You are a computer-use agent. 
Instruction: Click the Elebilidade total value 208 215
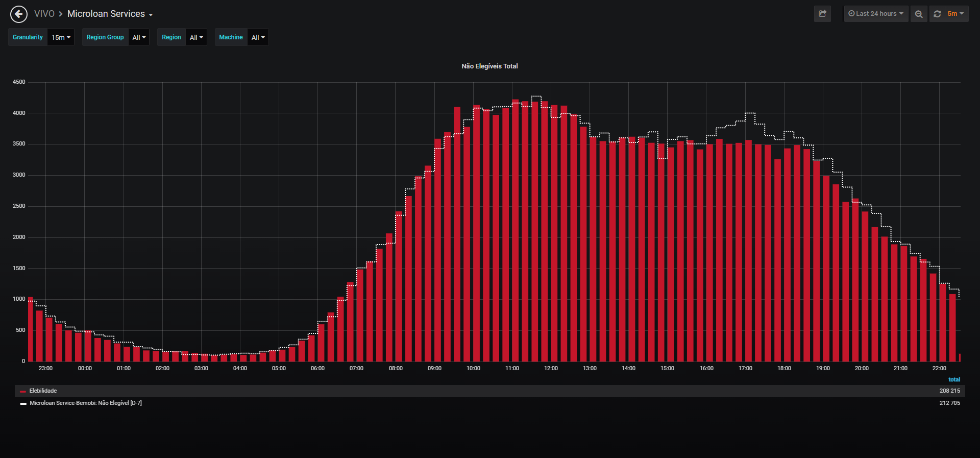pyautogui.click(x=949, y=391)
